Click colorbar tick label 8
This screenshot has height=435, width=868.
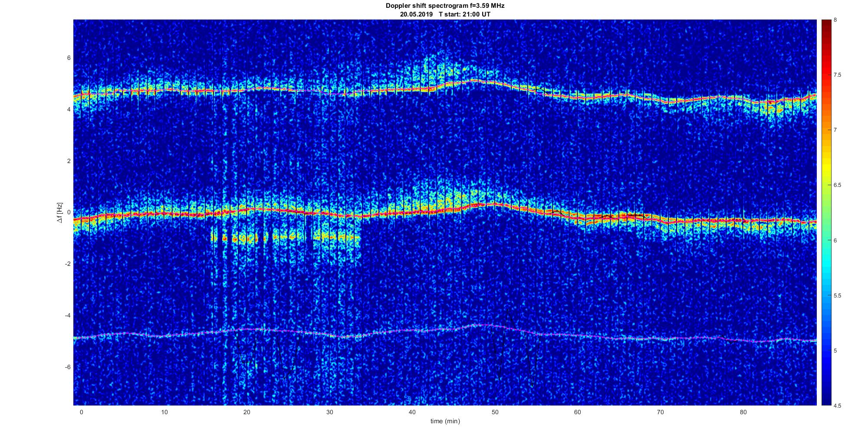[x=835, y=20]
